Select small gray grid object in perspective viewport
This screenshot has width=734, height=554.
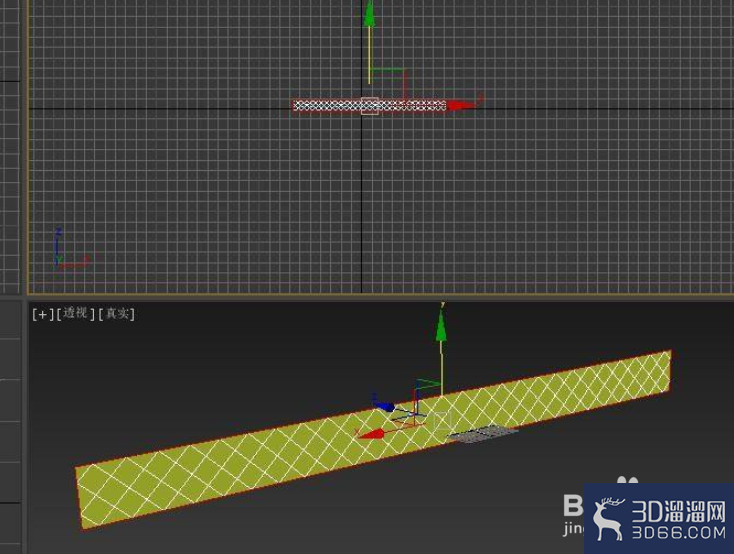(x=482, y=434)
